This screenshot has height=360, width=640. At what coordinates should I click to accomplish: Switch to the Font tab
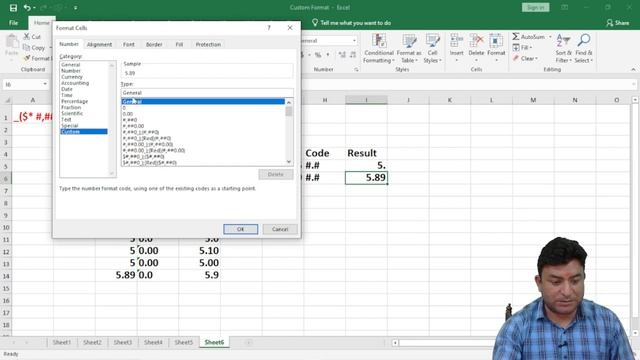tap(129, 44)
